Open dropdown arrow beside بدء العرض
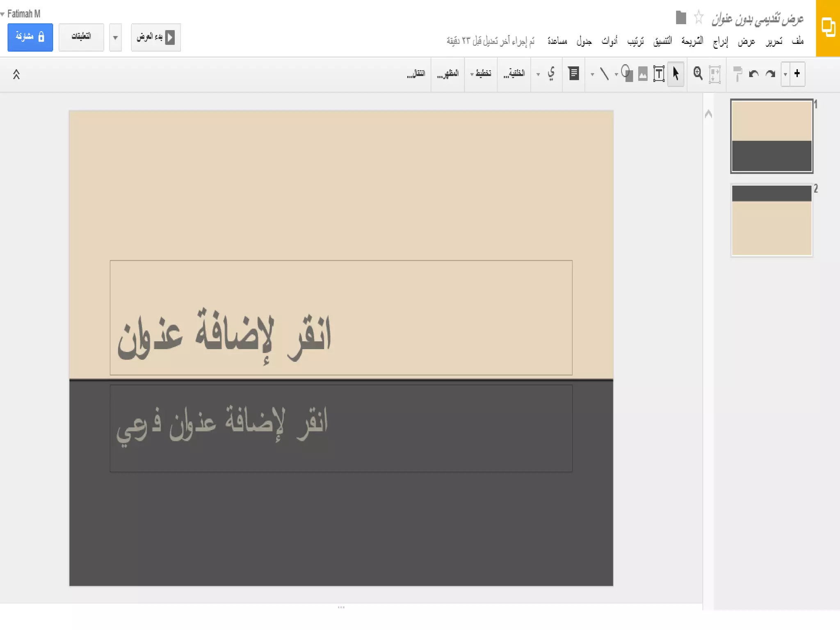The height and width of the screenshot is (630, 840). [115, 37]
